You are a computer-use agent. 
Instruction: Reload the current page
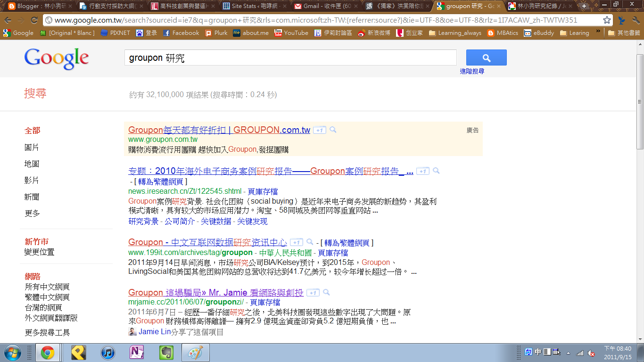34,20
